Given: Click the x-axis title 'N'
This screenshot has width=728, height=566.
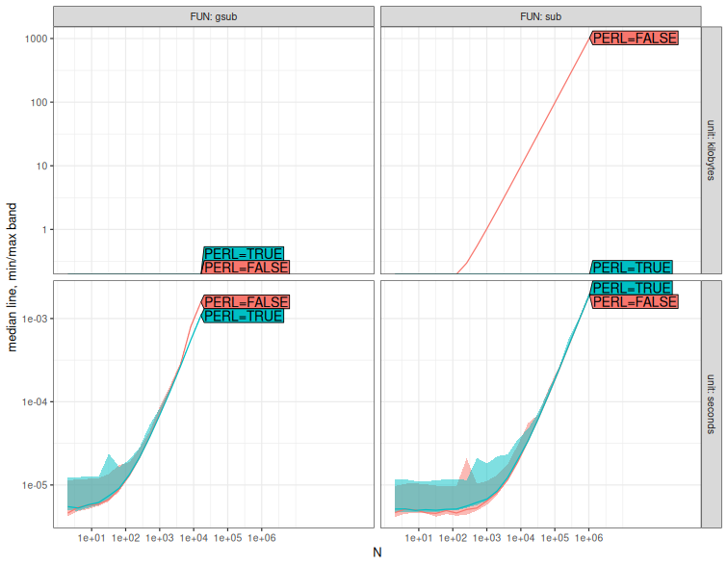Looking at the screenshot, I should pyautogui.click(x=377, y=553).
